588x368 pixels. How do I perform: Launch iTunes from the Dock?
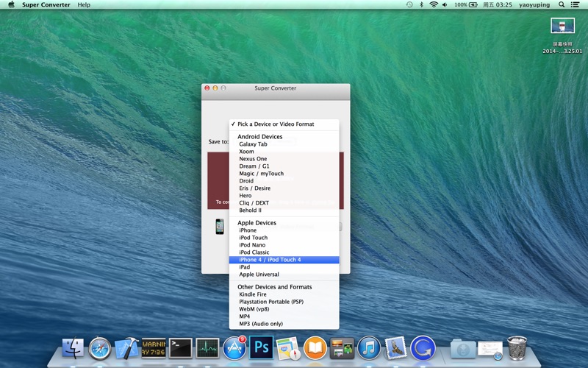click(x=369, y=348)
